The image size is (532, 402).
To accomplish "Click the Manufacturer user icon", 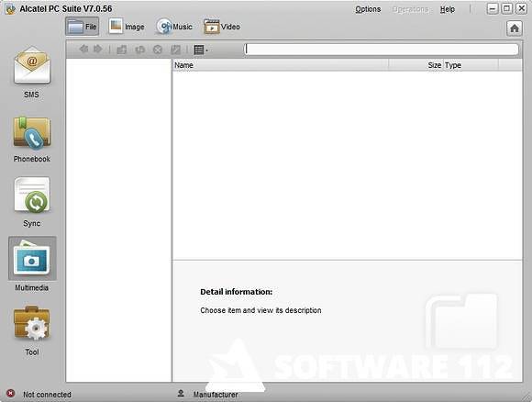I will pos(181,394).
